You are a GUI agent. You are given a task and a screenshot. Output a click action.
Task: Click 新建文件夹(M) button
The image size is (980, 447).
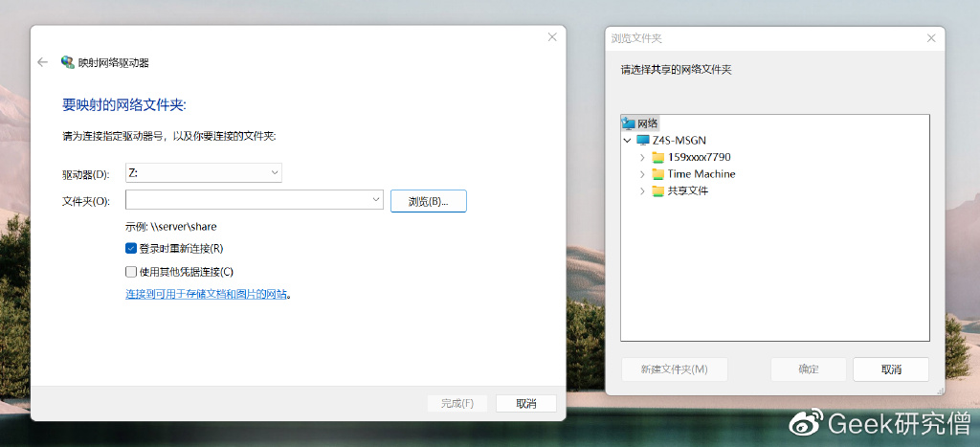675,369
